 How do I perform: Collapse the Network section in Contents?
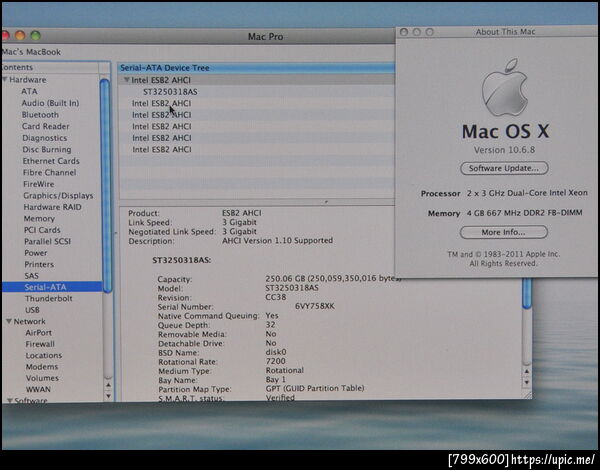[9, 321]
